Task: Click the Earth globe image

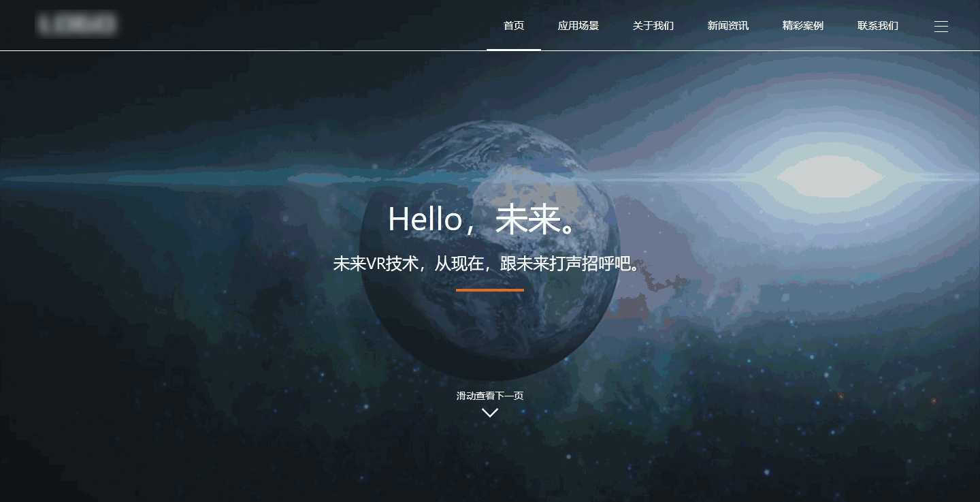Action: (490, 251)
